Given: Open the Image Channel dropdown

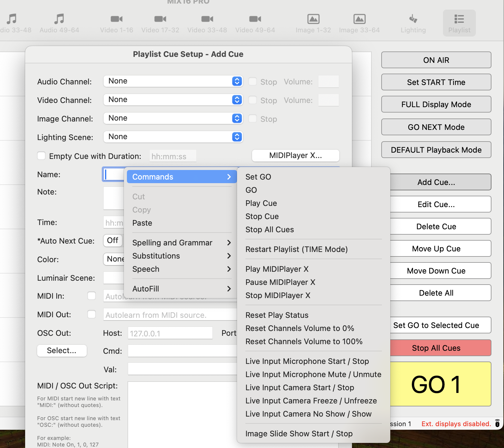Looking at the screenshot, I should 173,118.
